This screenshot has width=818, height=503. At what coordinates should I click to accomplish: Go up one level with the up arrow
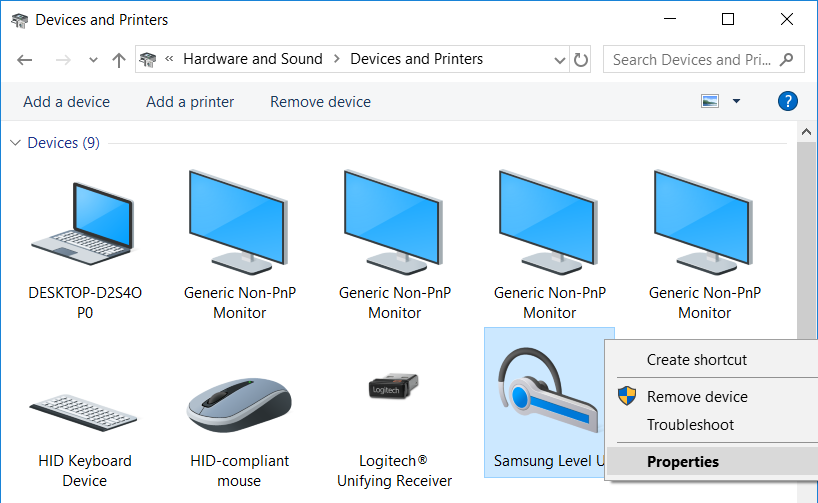point(119,60)
